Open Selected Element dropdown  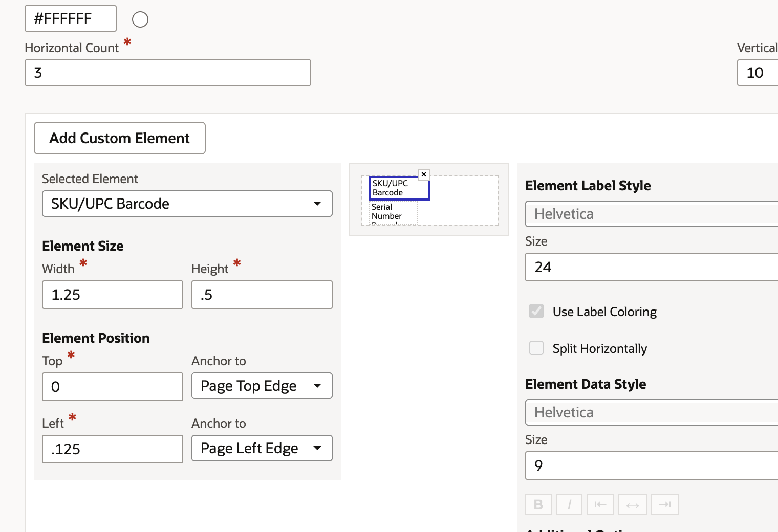click(x=187, y=204)
